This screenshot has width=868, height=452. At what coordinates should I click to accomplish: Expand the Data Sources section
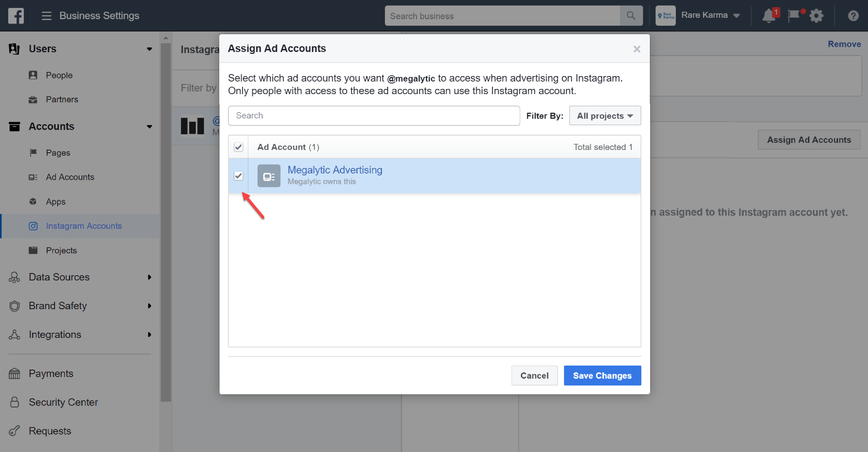pos(149,277)
